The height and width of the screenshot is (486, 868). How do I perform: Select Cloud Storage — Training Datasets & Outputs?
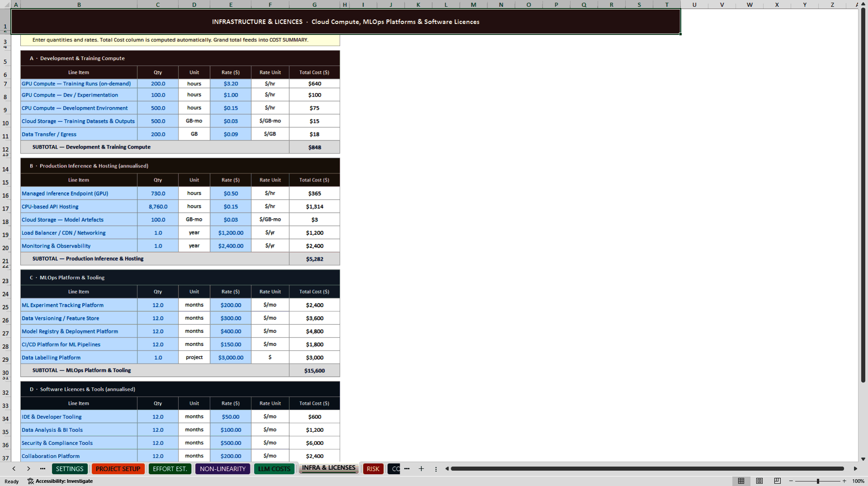click(79, 121)
